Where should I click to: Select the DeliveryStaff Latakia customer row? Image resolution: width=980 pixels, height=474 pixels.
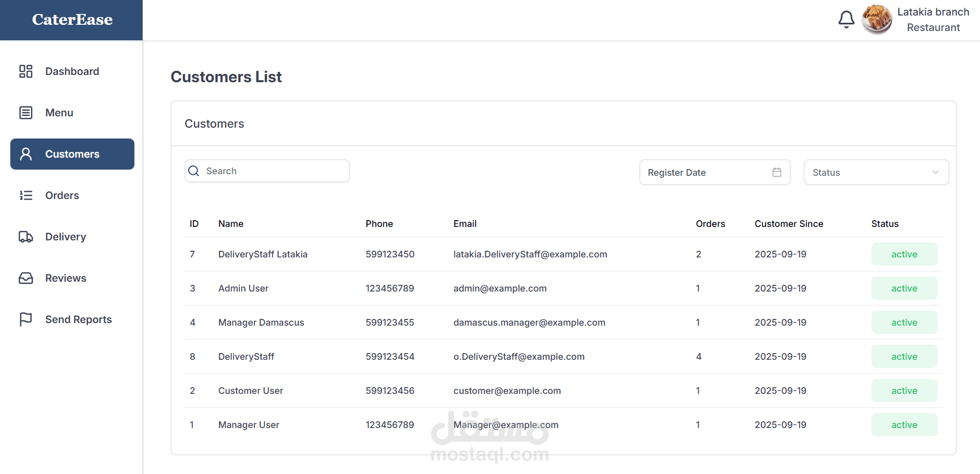[263, 254]
